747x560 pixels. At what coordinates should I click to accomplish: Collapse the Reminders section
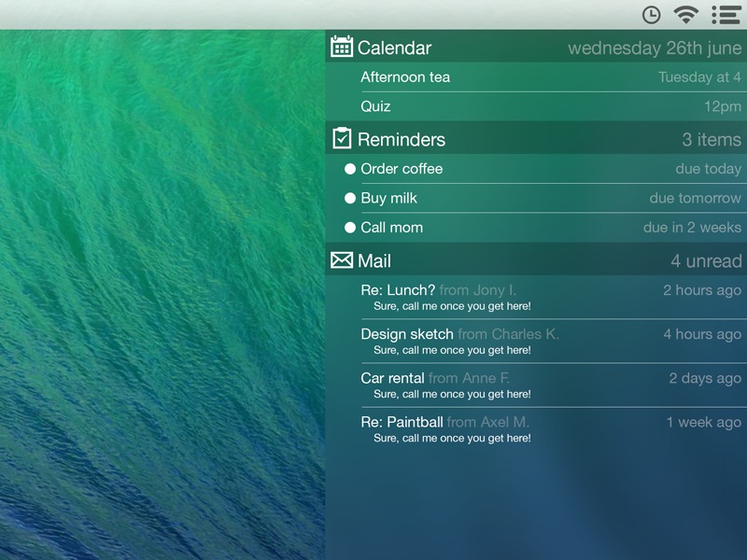click(404, 138)
